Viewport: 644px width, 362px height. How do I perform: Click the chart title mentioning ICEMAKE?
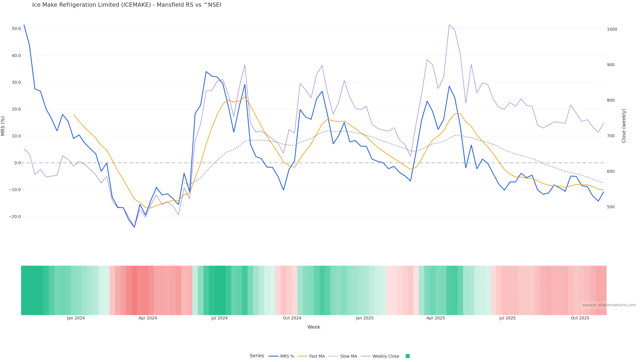click(126, 5)
